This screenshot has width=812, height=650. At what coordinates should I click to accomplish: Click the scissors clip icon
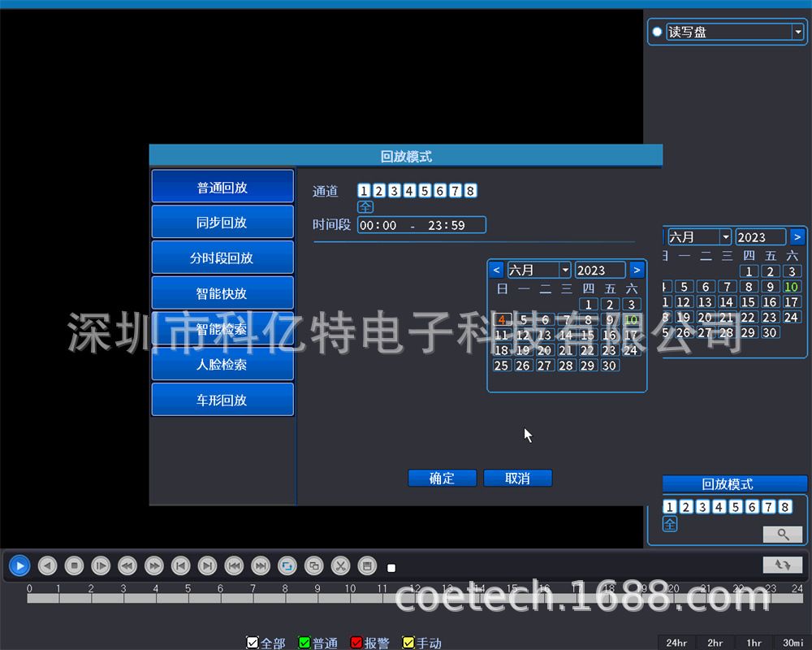(341, 565)
